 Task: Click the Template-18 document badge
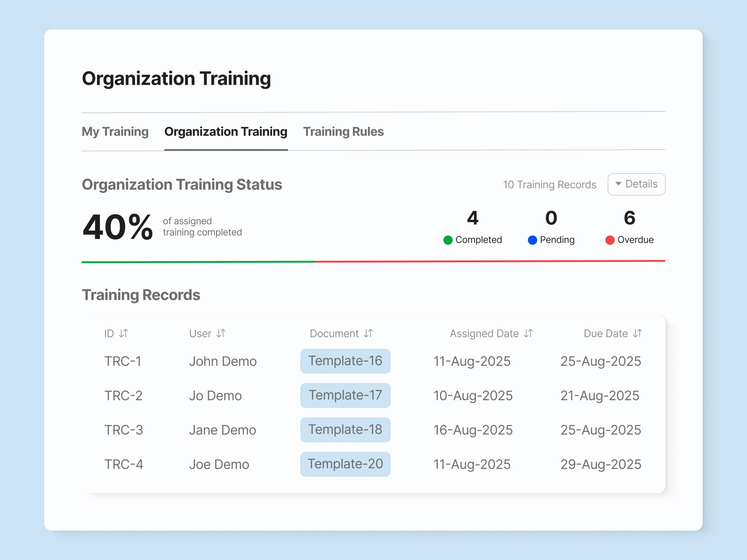tap(345, 430)
